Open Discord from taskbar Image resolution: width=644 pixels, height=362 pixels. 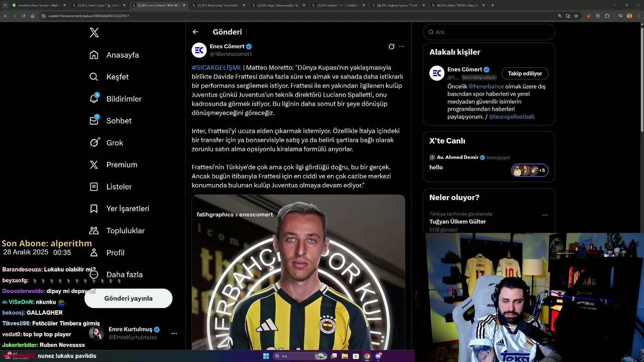point(378,356)
